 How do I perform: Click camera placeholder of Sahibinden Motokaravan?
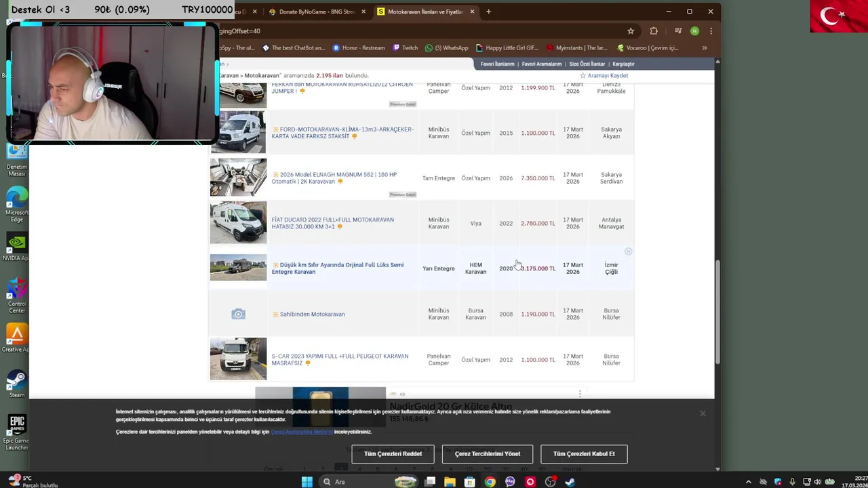pyautogui.click(x=238, y=314)
